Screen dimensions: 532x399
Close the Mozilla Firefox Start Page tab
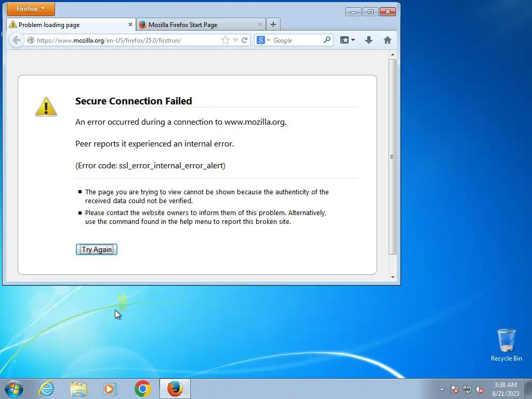[260, 25]
